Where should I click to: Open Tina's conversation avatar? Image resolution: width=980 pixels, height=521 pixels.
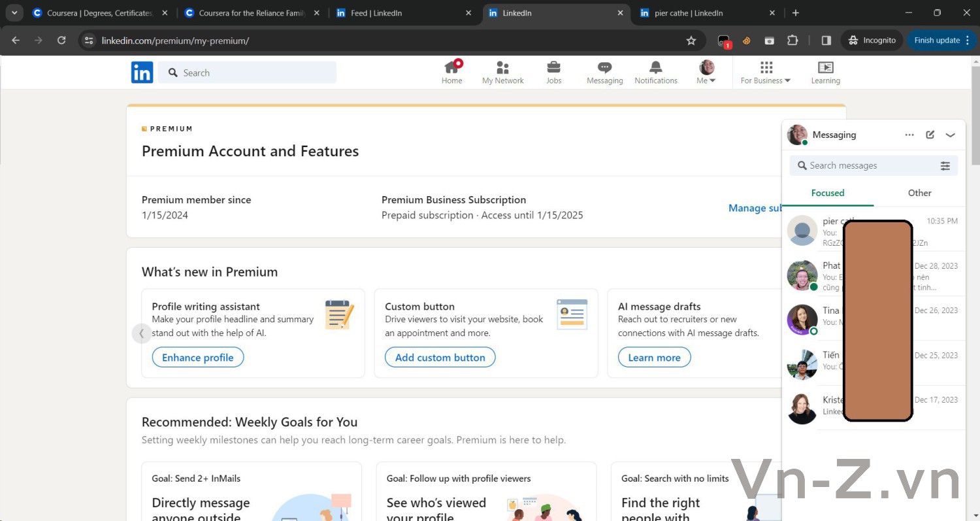tap(802, 320)
